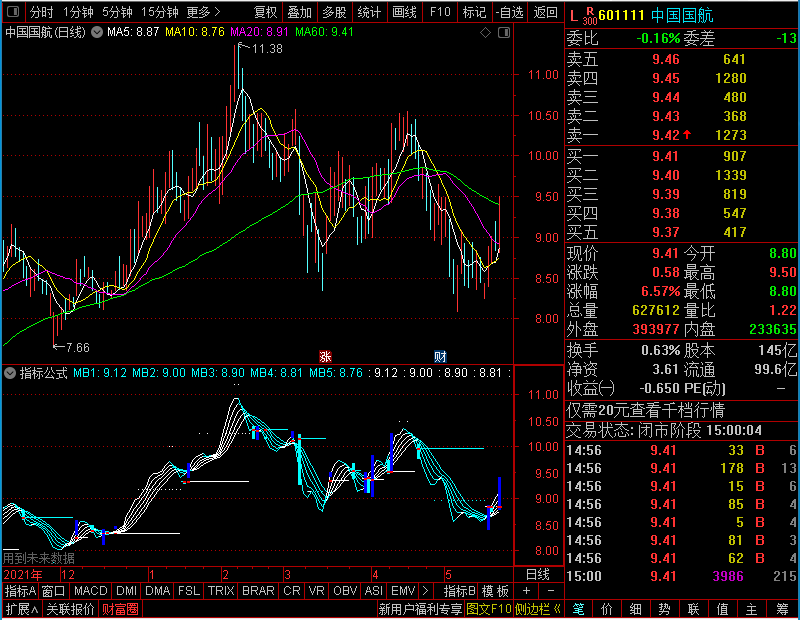Switch indicator to TRIX

221,591
